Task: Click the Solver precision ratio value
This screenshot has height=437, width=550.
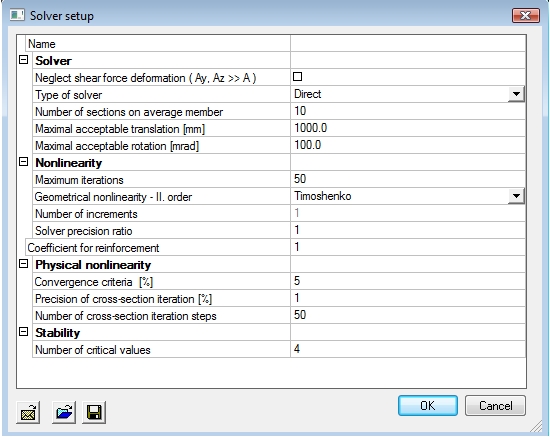Action: pos(408,230)
